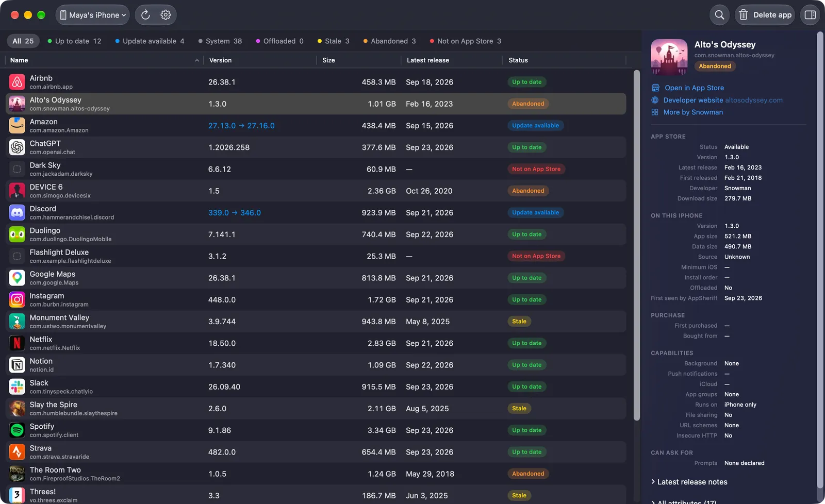Click the Delete app button
This screenshot has height=504, width=825.
point(765,15)
